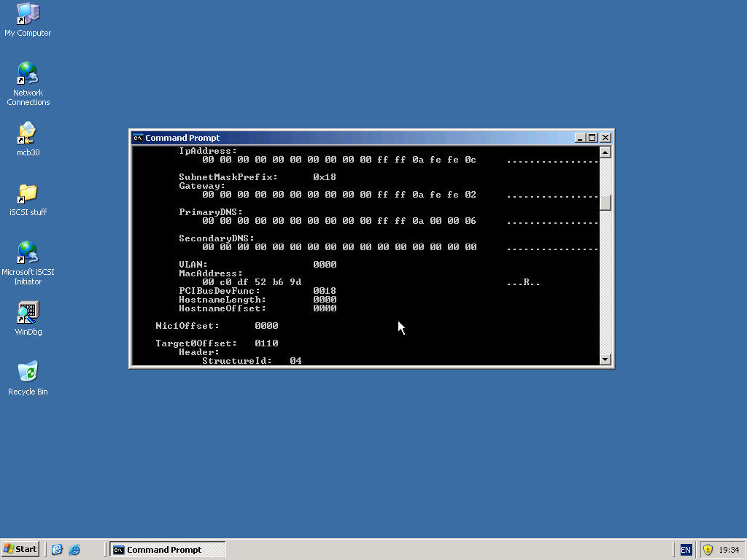Click the WinDbg desktop shortcut
The height and width of the screenshot is (560, 747).
click(x=28, y=313)
